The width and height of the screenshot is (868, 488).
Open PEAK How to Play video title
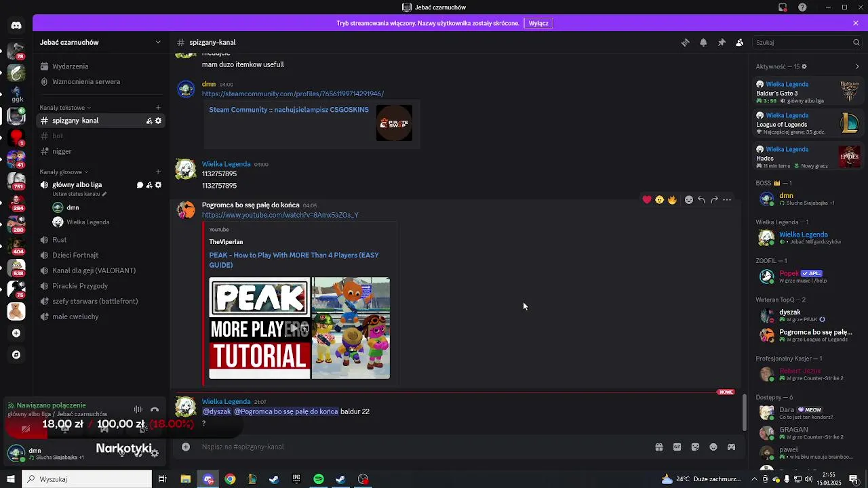pos(294,260)
